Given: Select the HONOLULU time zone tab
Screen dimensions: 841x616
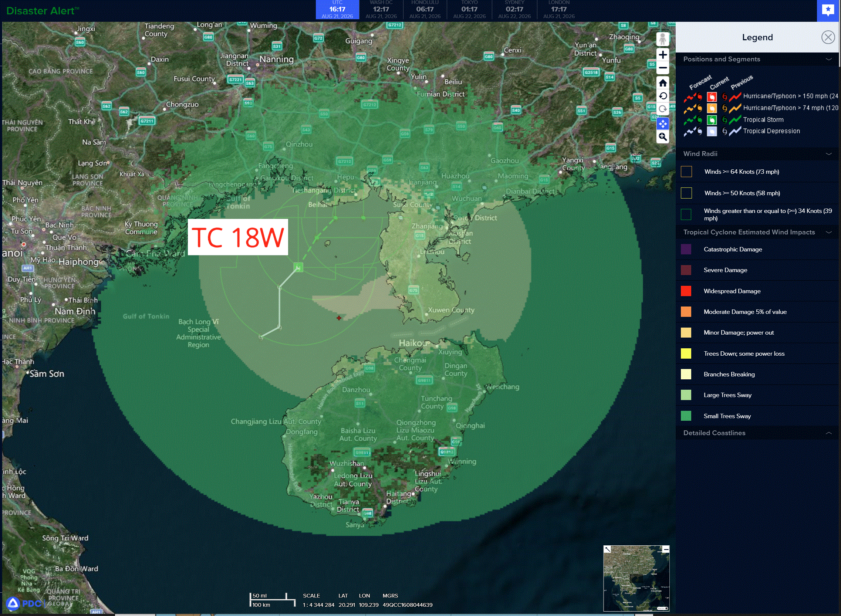Looking at the screenshot, I should [425, 10].
